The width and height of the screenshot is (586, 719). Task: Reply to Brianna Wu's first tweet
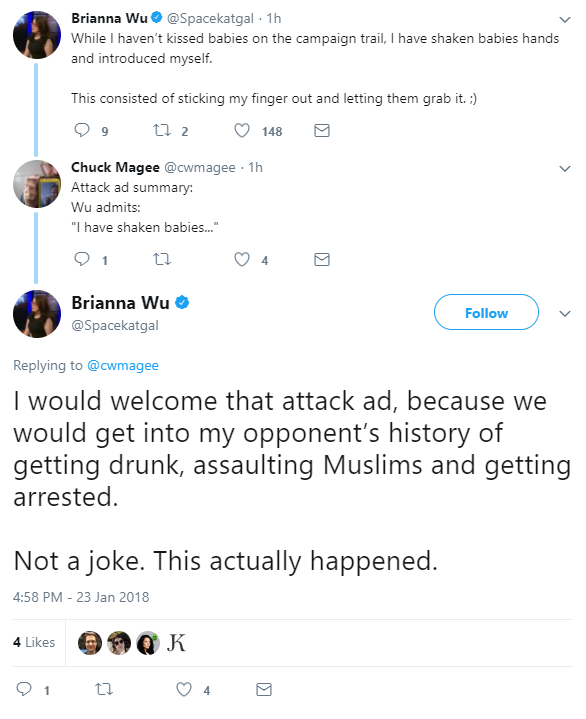(x=82, y=130)
